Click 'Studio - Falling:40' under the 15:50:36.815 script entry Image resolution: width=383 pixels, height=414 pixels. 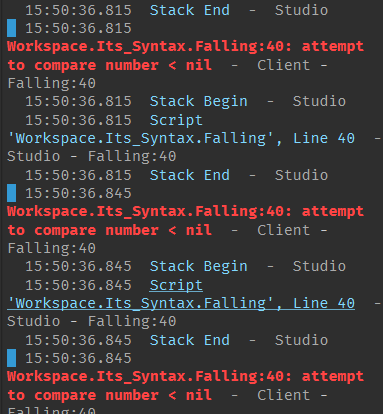pos(92,156)
